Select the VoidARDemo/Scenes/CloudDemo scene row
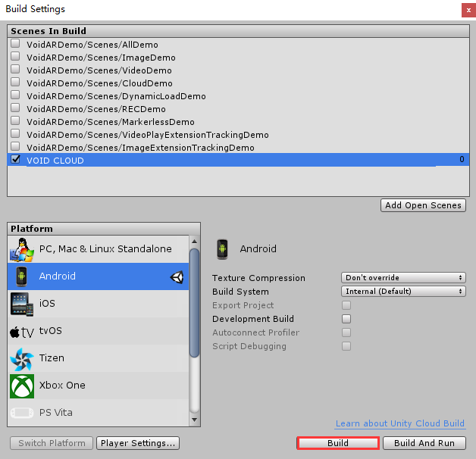The image size is (476, 459). [238, 83]
